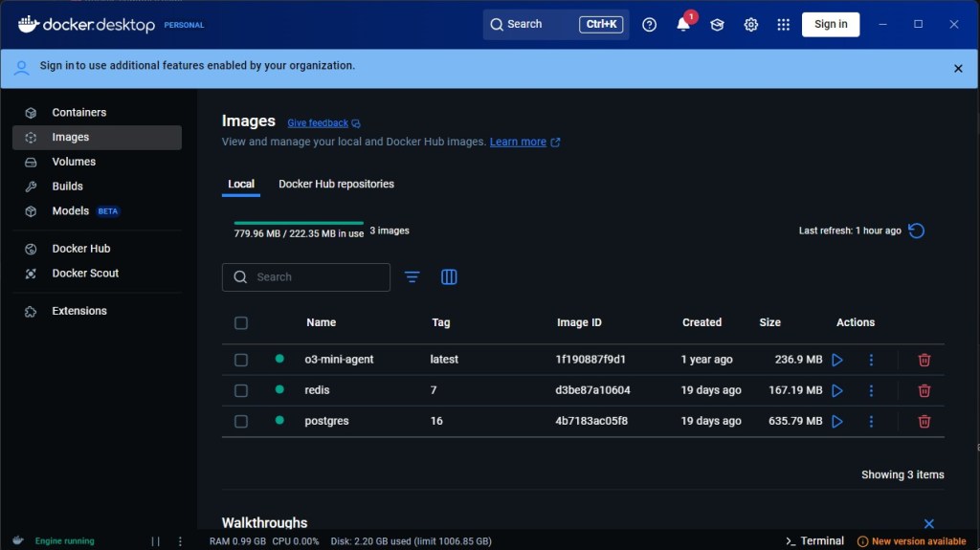Viewport: 980px width, 550px height.
Task: Check the redis row checkbox
Action: point(240,390)
